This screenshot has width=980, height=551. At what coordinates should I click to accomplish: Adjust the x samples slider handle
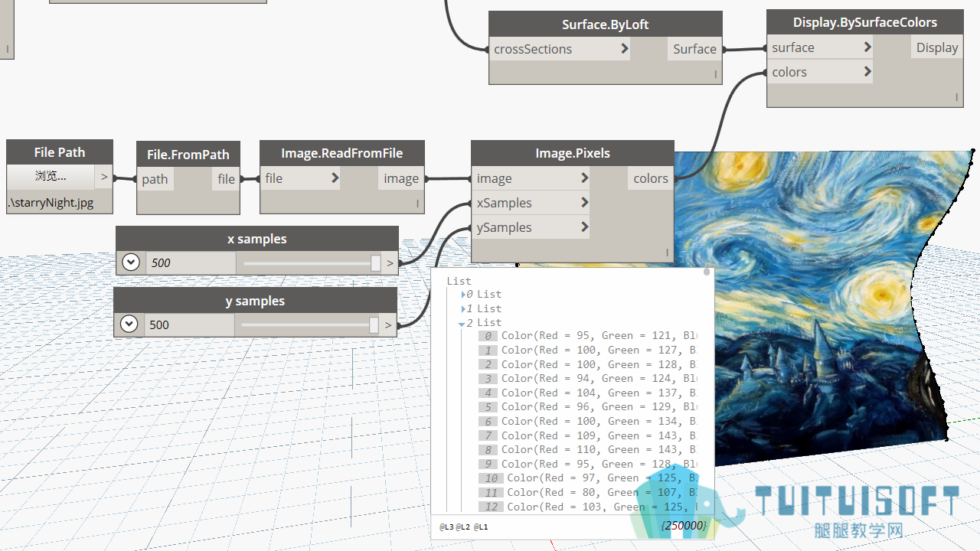pyautogui.click(x=375, y=262)
